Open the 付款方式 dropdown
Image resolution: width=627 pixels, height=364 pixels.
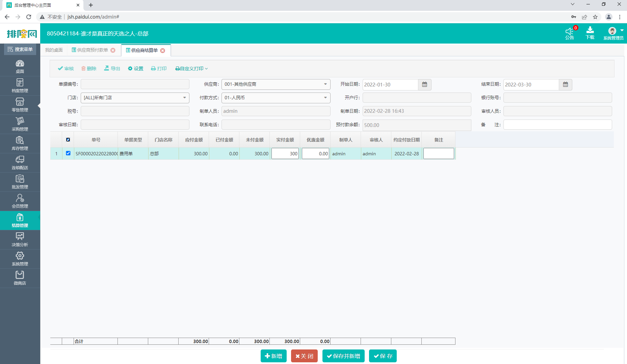[x=276, y=98]
